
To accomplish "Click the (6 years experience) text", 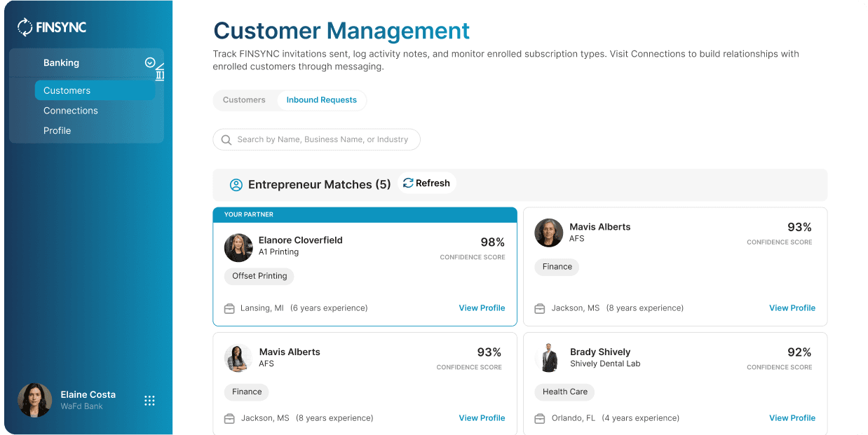I will [x=329, y=308].
